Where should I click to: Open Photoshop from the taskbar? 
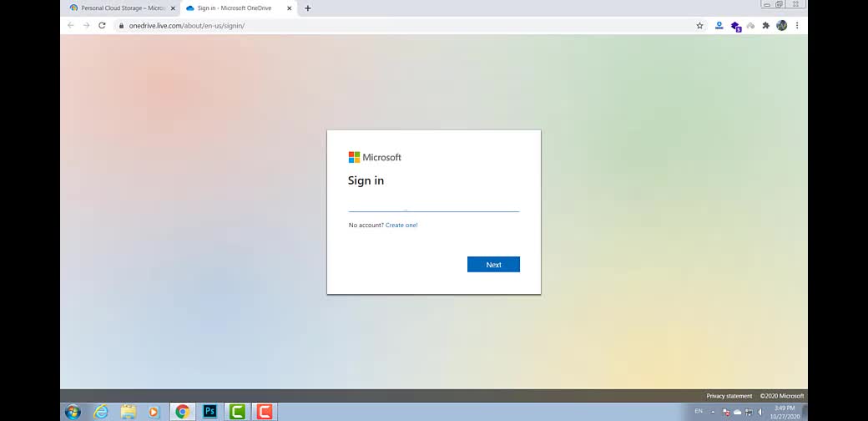tap(210, 412)
